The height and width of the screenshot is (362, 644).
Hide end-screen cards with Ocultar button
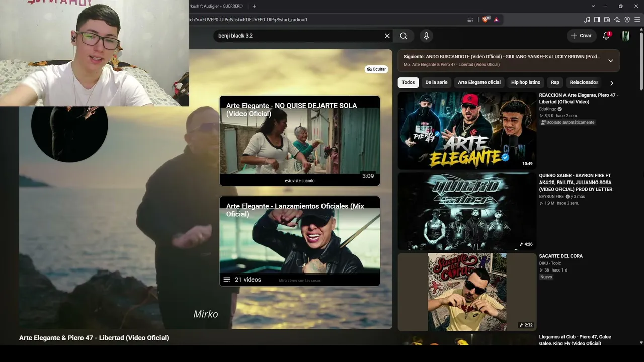pos(376,69)
